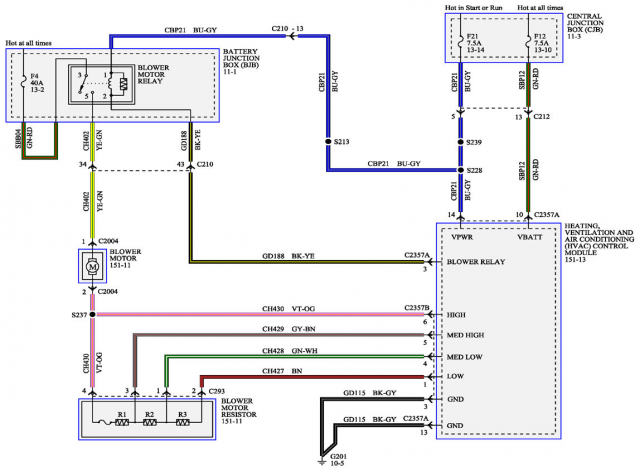Select resistor R3 in the blower motor resistor
The image size is (640, 471).
click(181, 423)
